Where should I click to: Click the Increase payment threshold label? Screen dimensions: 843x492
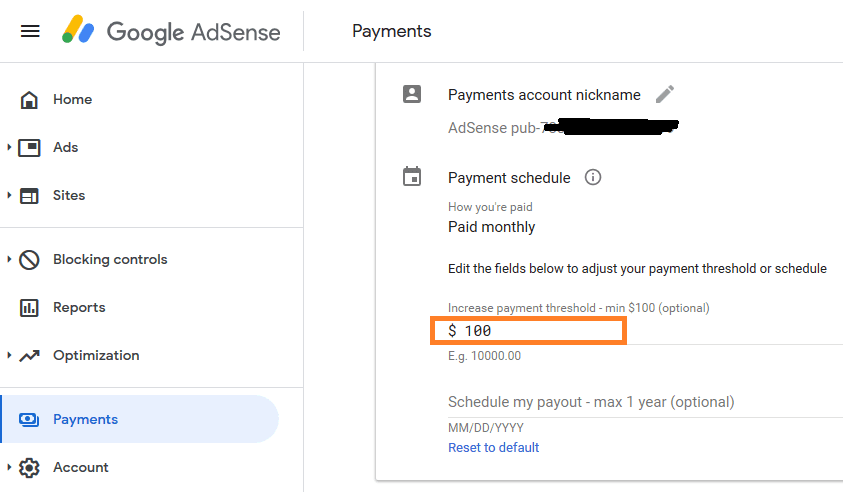point(578,308)
